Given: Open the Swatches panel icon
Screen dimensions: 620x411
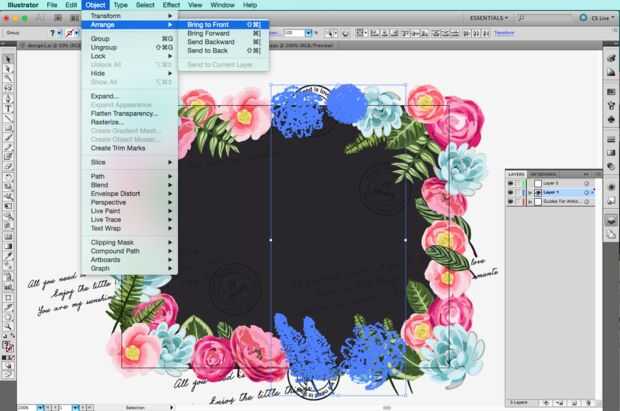Looking at the screenshot, I should (x=611, y=92).
